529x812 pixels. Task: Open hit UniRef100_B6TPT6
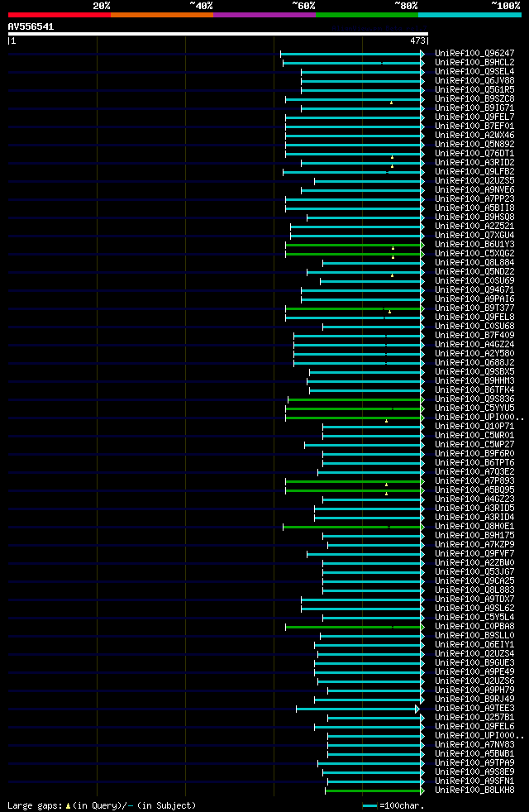474,462
